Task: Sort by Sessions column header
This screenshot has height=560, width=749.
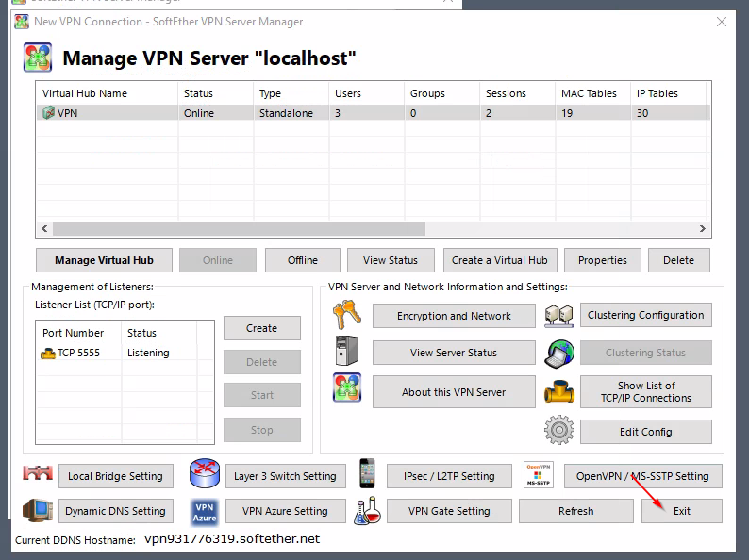Action: [518, 93]
